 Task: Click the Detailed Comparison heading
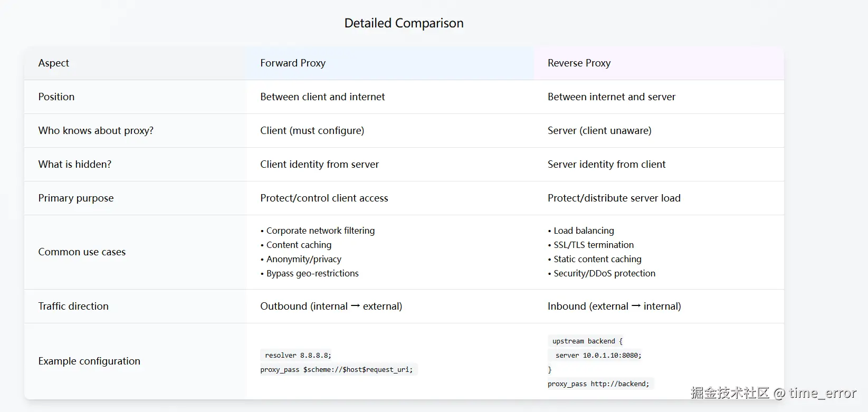point(404,23)
